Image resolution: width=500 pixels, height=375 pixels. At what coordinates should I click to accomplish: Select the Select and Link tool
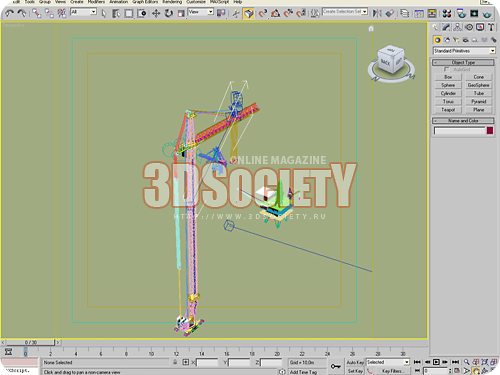pos(36,13)
